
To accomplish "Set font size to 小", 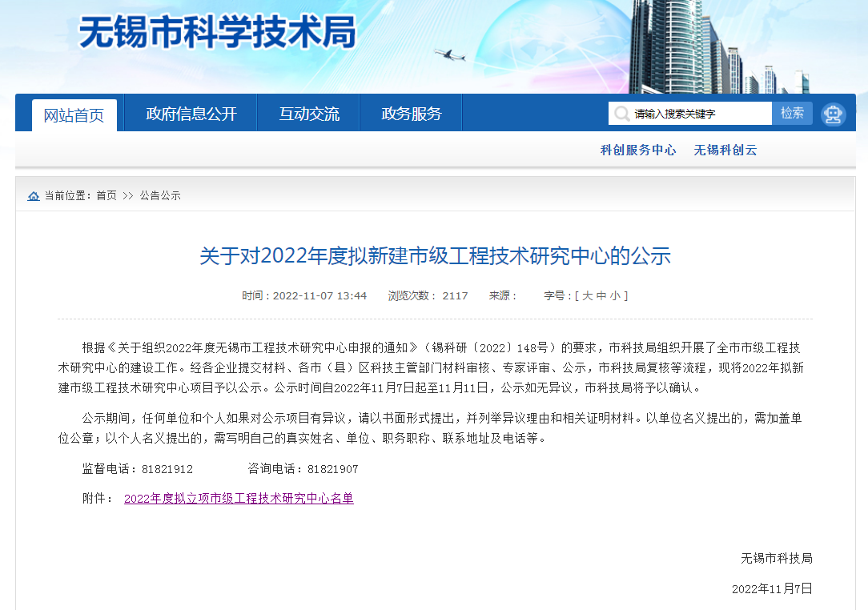I will pos(615,295).
